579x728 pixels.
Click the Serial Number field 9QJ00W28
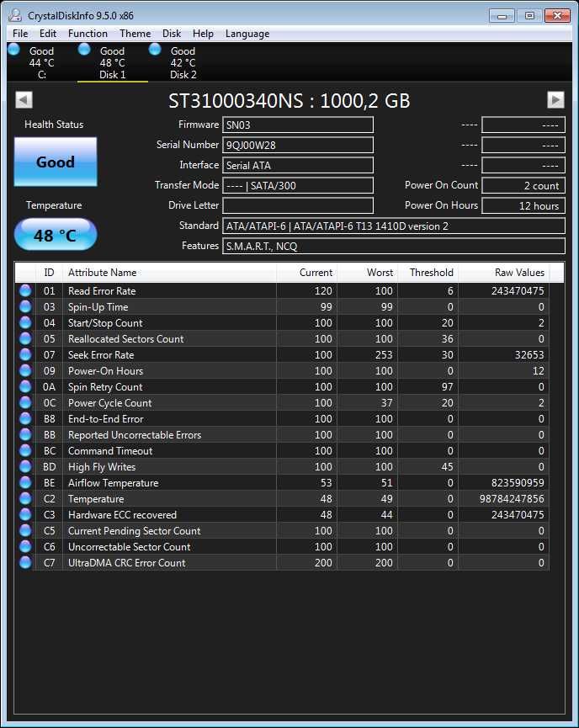pyautogui.click(x=298, y=146)
